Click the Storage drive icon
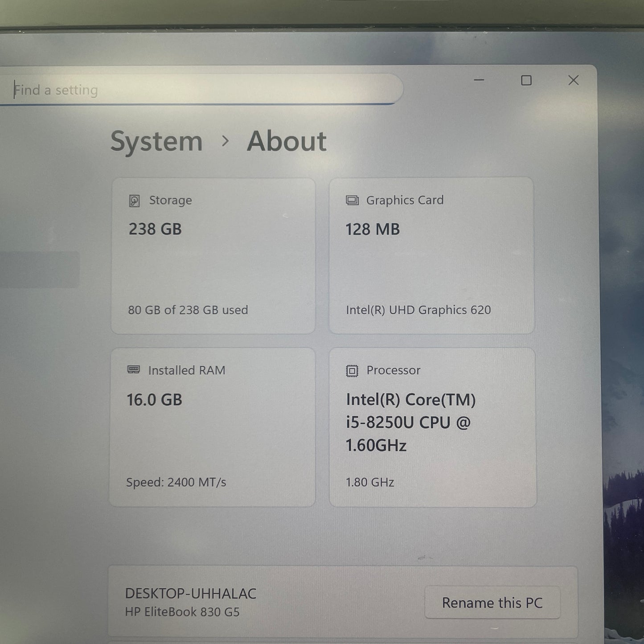This screenshot has width=644, height=644. (x=134, y=201)
